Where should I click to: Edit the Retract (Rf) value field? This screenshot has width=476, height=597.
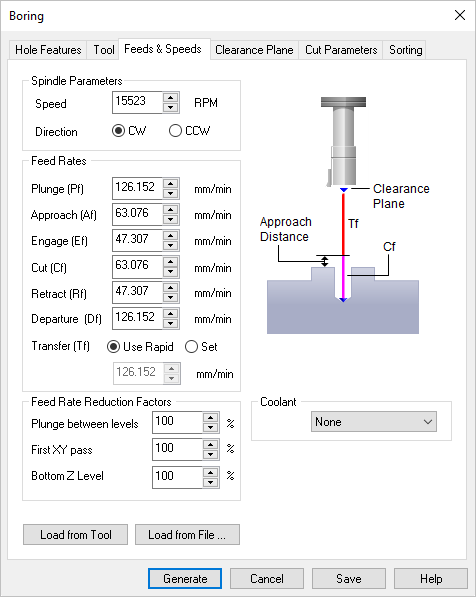pos(137,292)
